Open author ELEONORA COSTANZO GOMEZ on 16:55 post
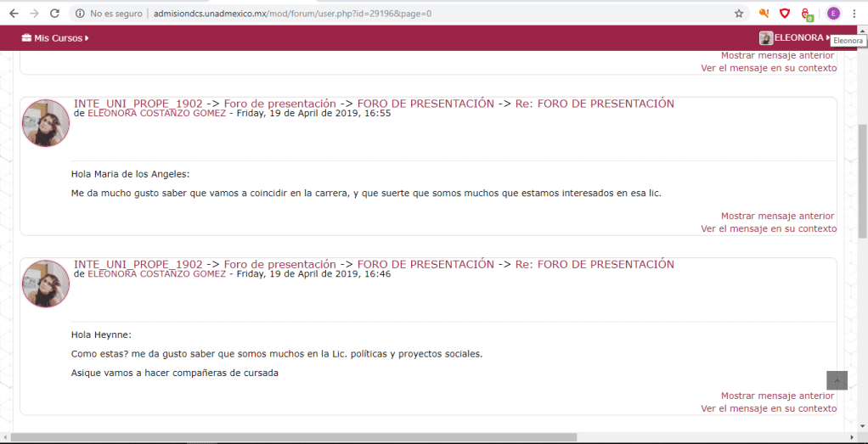868x444 pixels. [156, 113]
